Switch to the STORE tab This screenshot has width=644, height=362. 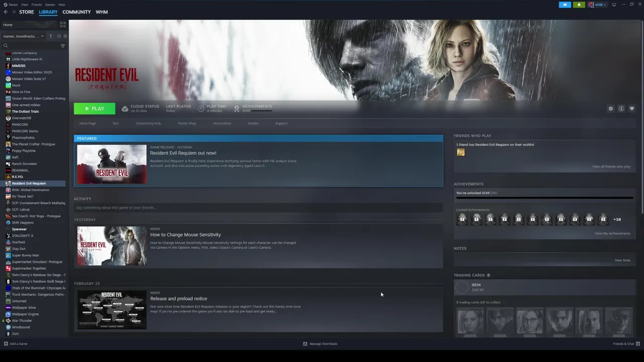coord(27,12)
